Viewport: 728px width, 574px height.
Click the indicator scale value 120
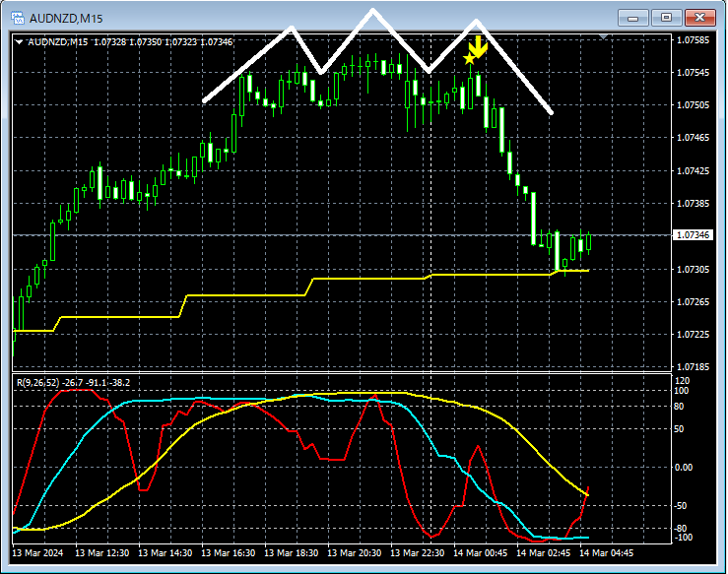pos(681,381)
